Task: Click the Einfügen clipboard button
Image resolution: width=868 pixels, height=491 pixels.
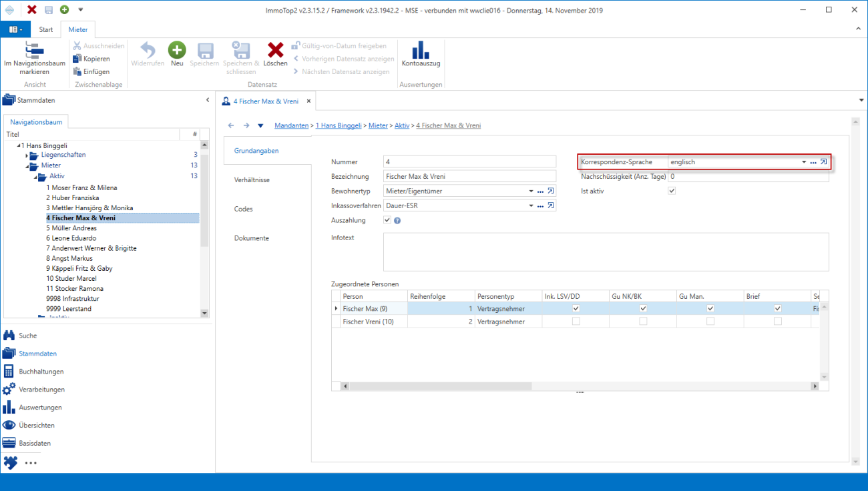Action: pos(91,71)
